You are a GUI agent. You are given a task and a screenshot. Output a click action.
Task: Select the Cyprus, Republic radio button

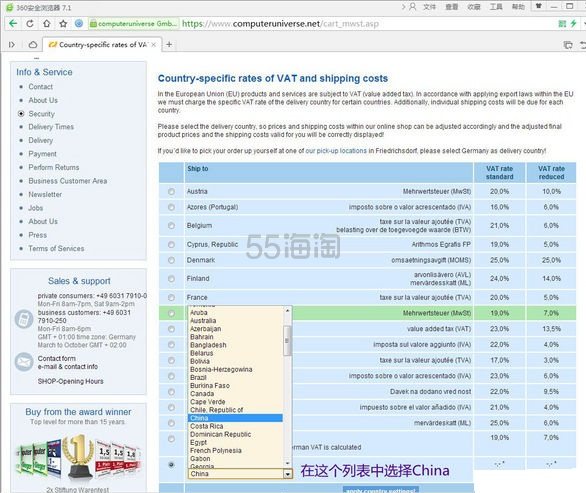pyautogui.click(x=171, y=244)
